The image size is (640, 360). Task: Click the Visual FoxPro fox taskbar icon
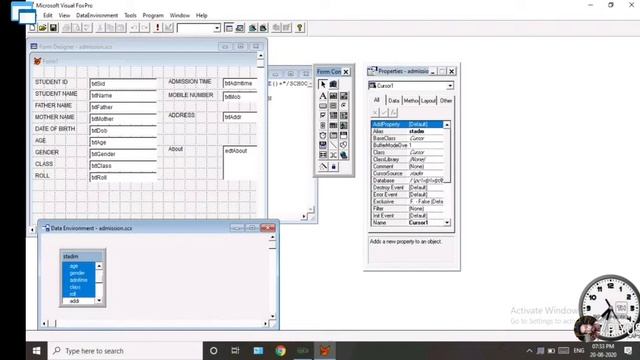click(325, 351)
